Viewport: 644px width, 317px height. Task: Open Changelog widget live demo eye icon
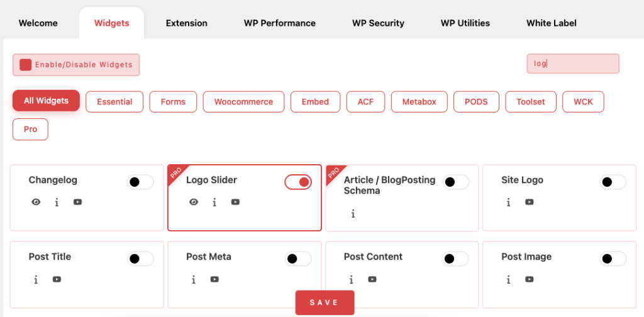36,202
